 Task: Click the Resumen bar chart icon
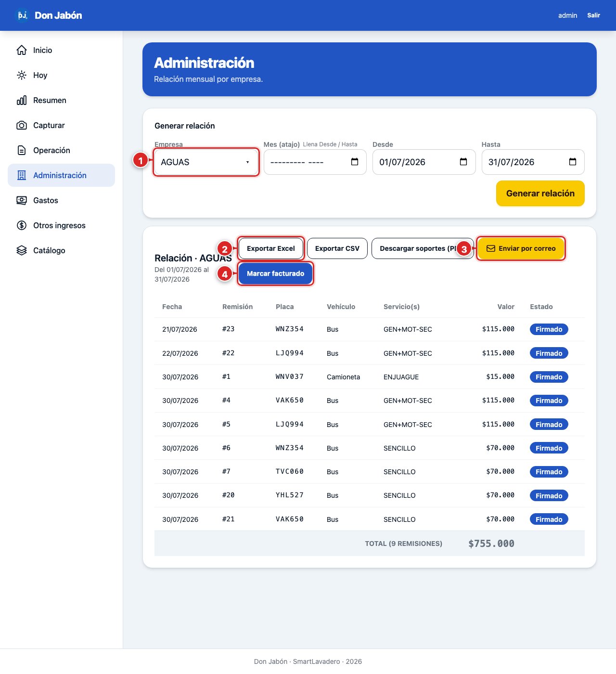pyautogui.click(x=22, y=100)
